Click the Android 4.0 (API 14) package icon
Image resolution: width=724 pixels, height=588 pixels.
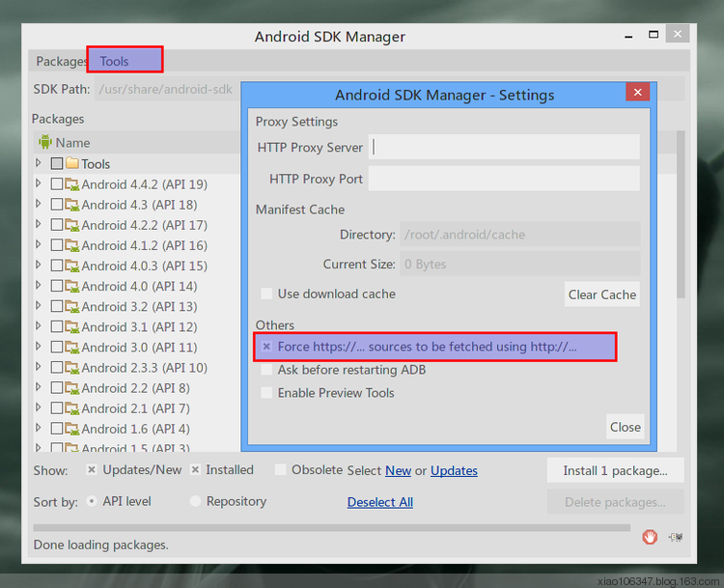[71, 286]
